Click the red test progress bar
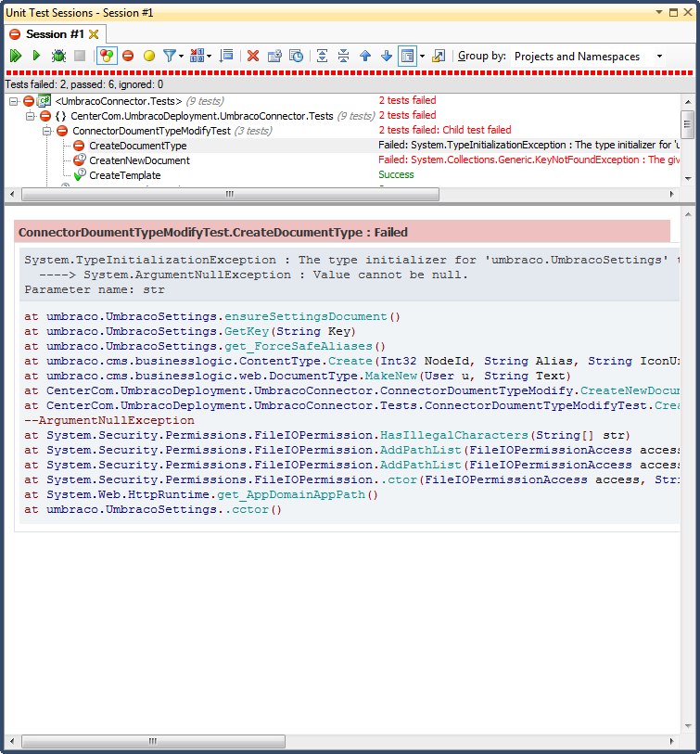Screen dimensions: 700x754 click(349, 72)
